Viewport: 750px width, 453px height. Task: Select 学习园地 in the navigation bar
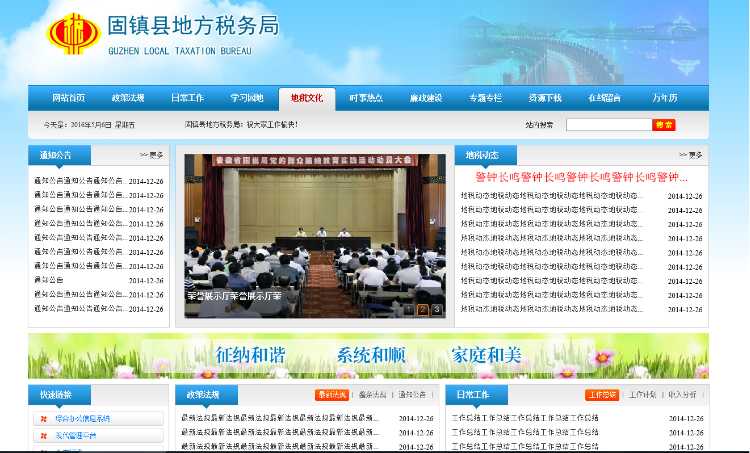(x=247, y=98)
